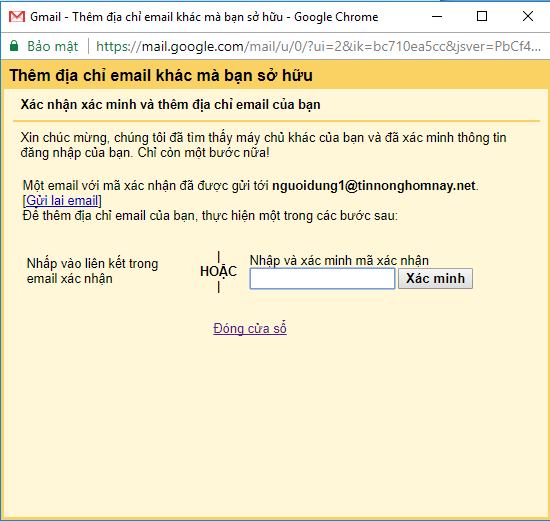Close the Chrome popup window
Image resolution: width=550 pixels, height=521 pixels.
point(528,16)
